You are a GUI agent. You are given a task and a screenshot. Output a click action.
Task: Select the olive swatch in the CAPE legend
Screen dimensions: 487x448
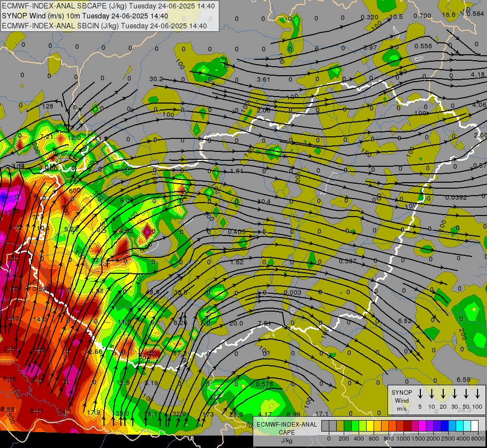pyautogui.click(x=340, y=426)
